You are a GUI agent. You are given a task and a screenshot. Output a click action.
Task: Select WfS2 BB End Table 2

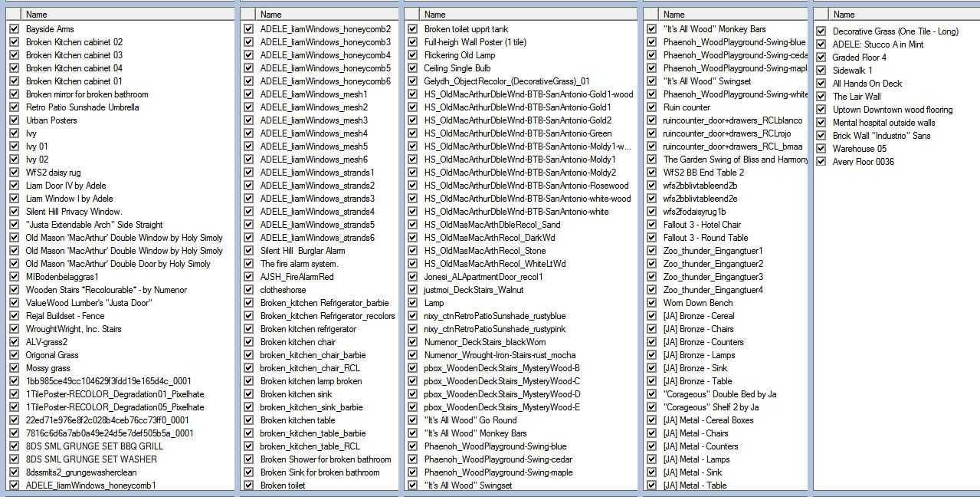click(703, 173)
